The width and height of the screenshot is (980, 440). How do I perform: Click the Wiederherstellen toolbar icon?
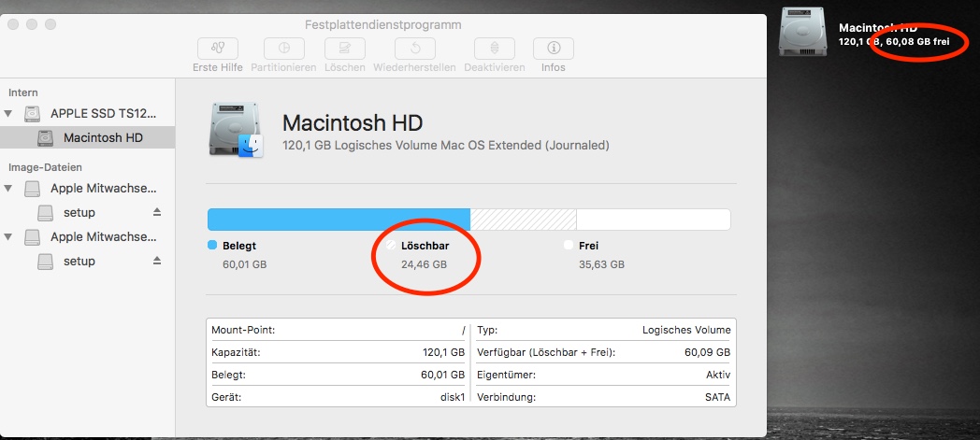pyautogui.click(x=414, y=48)
